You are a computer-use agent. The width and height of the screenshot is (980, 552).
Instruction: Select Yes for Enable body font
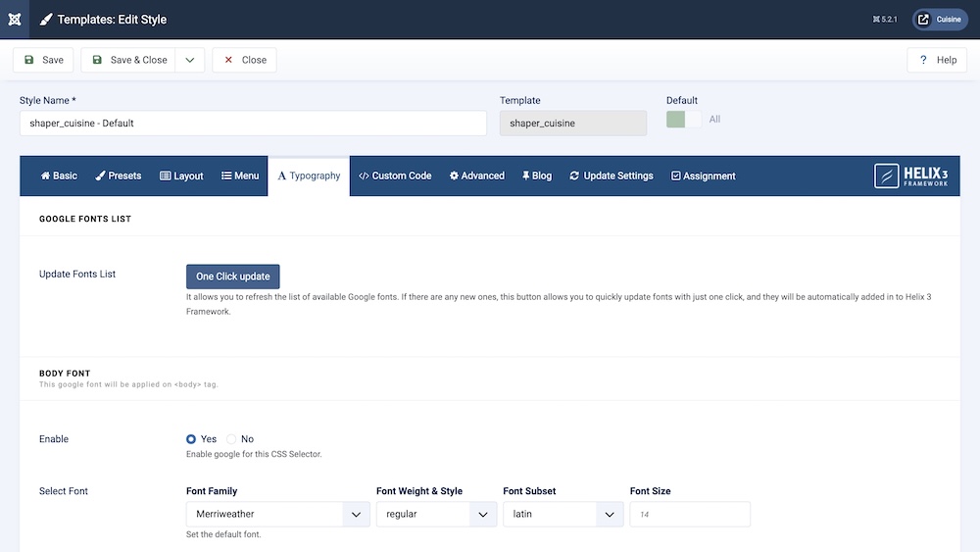192,439
